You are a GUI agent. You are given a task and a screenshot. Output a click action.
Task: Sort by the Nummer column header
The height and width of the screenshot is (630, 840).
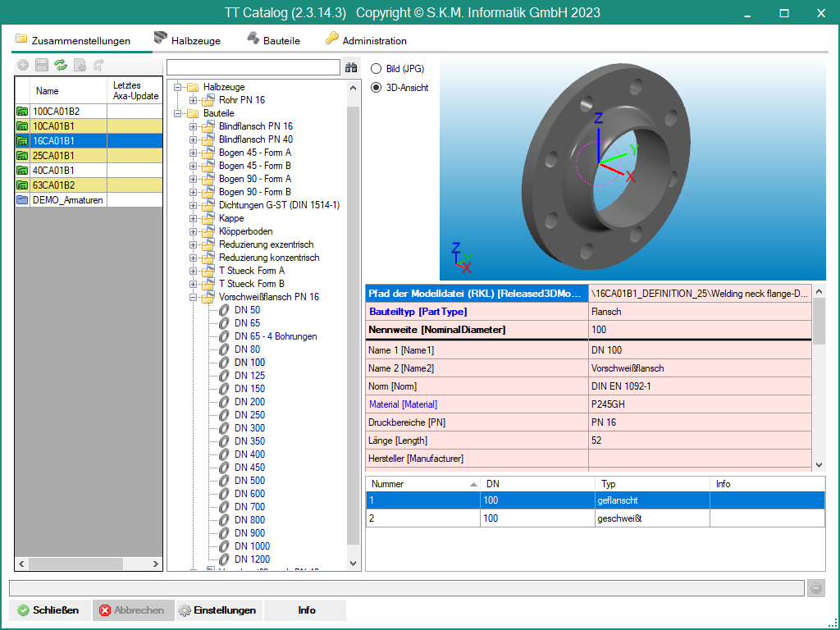click(422, 484)
